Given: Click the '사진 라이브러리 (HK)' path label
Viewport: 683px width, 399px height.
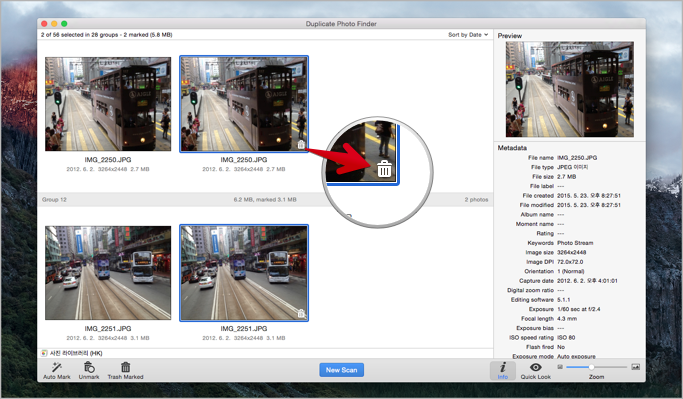Looking at the screenshot, I should coord(76,353).
